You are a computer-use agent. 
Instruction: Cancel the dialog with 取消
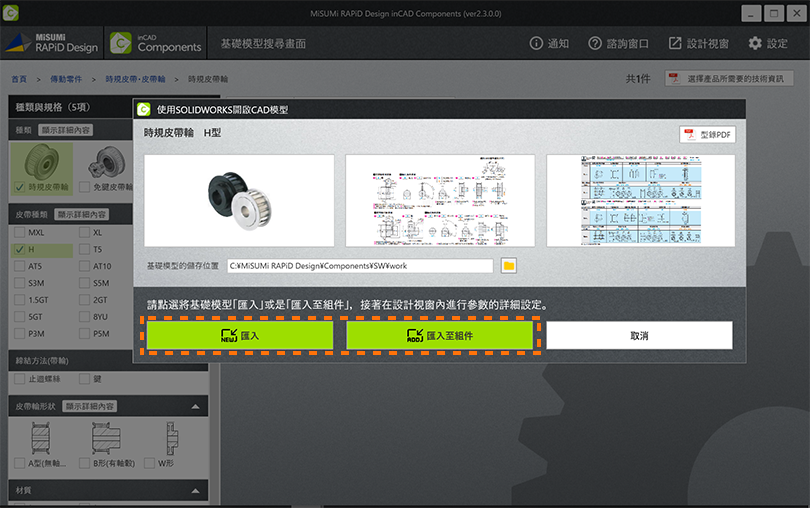tap(639, 335)
